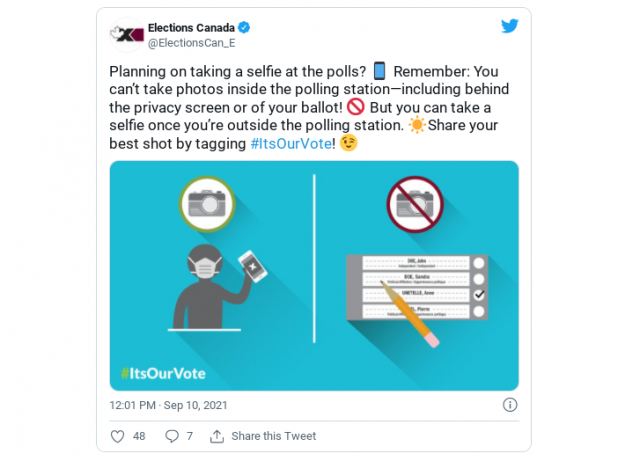The height and width of the screenshot is (461, 640).
Task: Click the checked circle beside UNTELLE, Anne
Action: (x=479, y=295)
